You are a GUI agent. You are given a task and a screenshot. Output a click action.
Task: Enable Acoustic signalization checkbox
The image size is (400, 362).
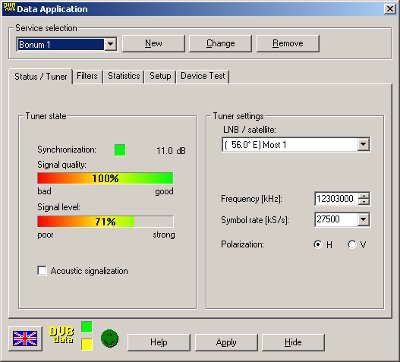[x=42, y=270]
